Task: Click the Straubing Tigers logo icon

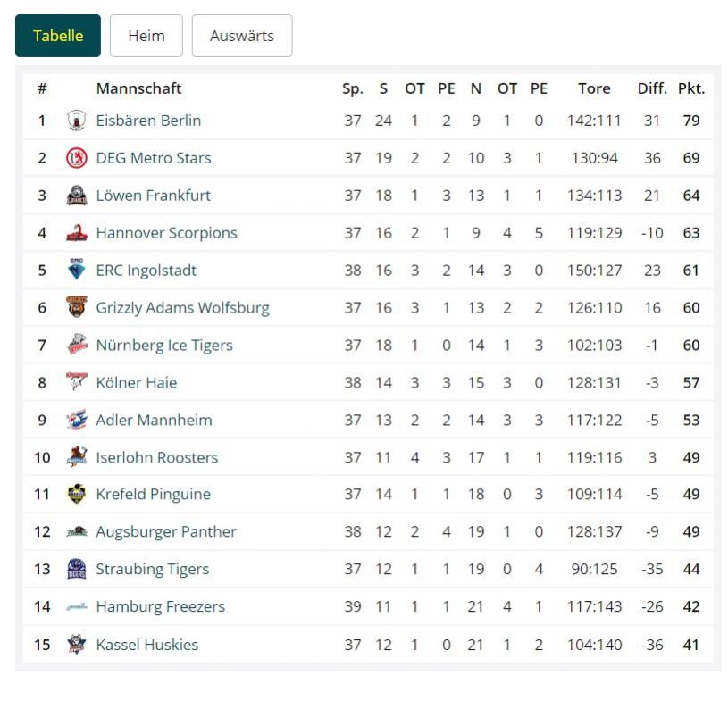Action: click(77, 569)
